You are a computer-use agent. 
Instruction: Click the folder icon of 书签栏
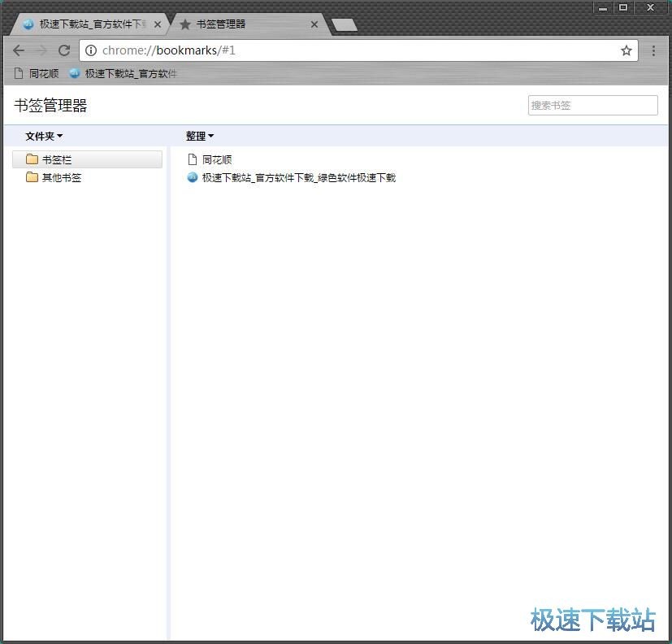click(33, 159)
